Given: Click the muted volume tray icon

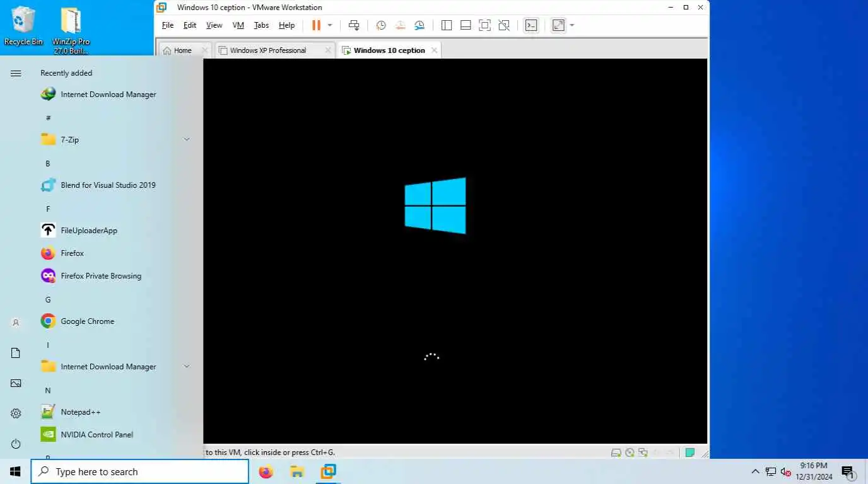Looking at the screenshot, I should [x=786, y=471].
